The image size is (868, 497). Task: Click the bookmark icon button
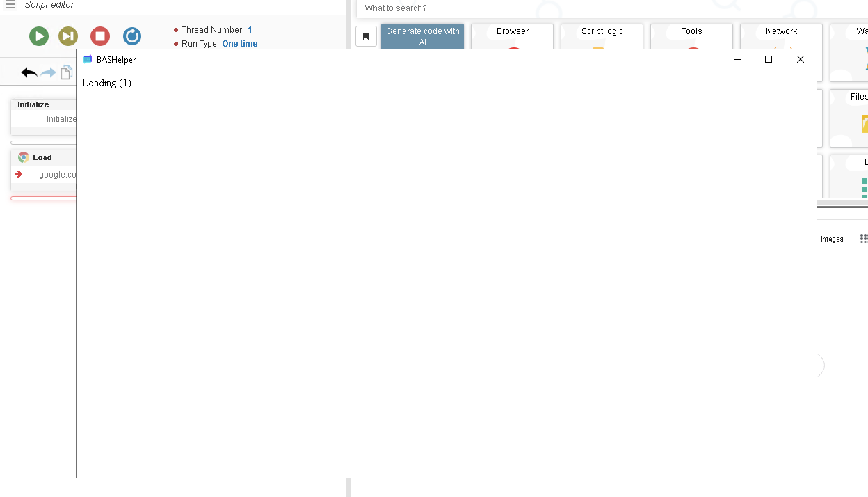click(x=366, y=36)
